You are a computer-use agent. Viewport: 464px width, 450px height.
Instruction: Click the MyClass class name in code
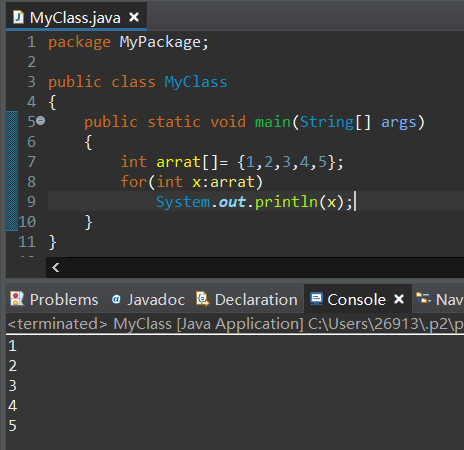coord(196,82)
